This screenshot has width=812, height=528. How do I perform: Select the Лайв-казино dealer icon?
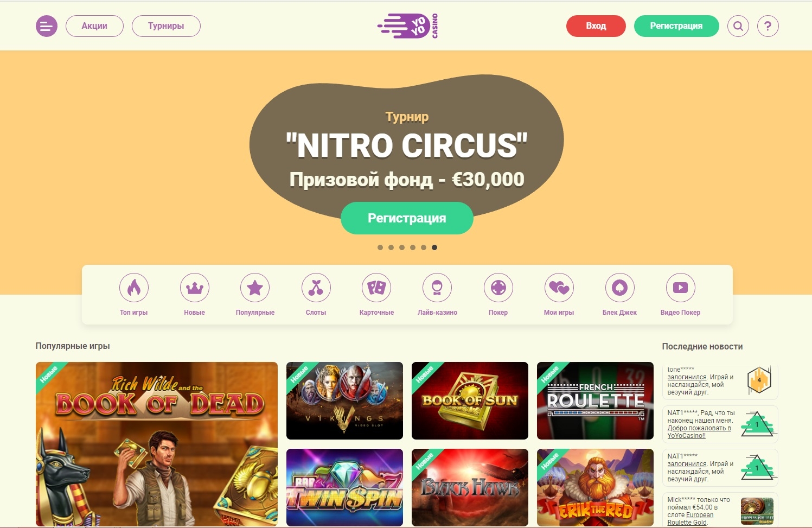tap(437, 288)
